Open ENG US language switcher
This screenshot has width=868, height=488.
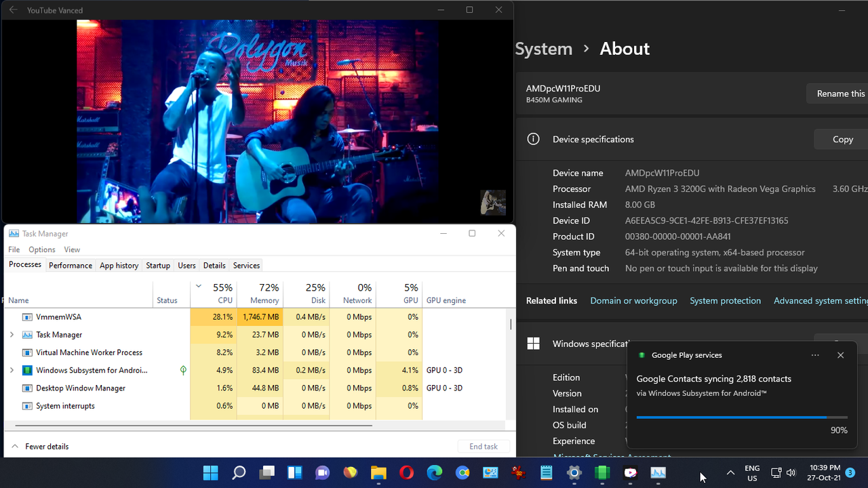tap(752, 472)
